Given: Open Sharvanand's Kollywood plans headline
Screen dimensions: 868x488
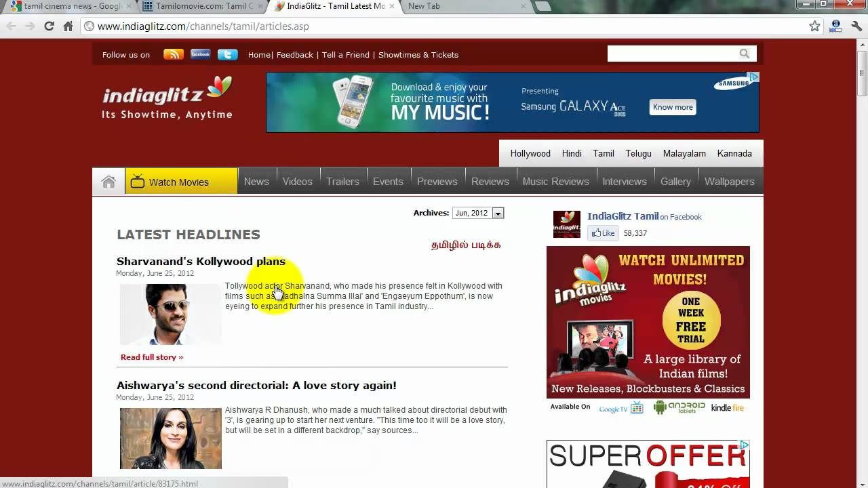Looking at the screenshot, I should (201, 262).
